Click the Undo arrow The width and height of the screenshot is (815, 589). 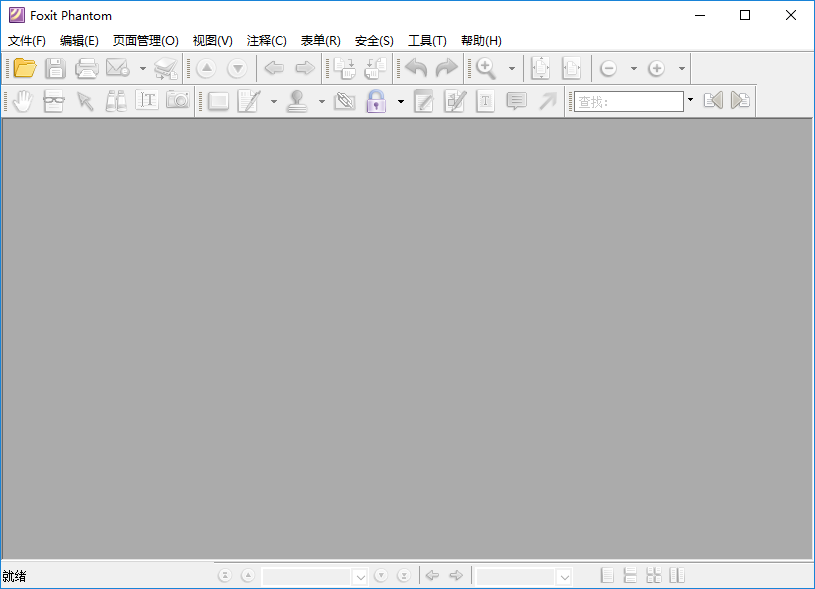pos(415,68)
